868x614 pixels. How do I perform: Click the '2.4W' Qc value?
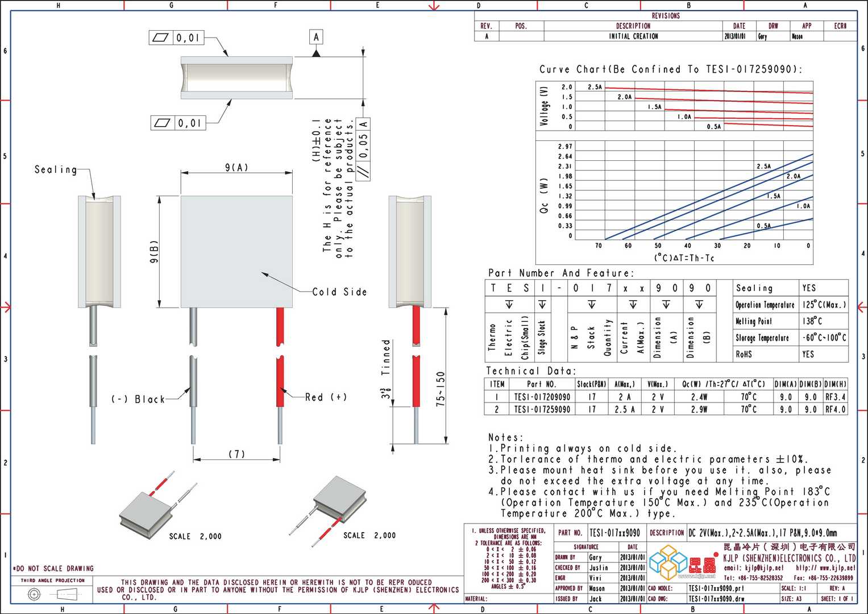699,397
